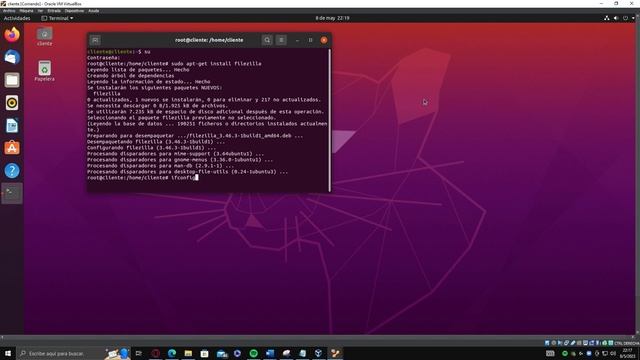
Task: Open the terminal hamburger menu
Action: [x=281, y=40]
